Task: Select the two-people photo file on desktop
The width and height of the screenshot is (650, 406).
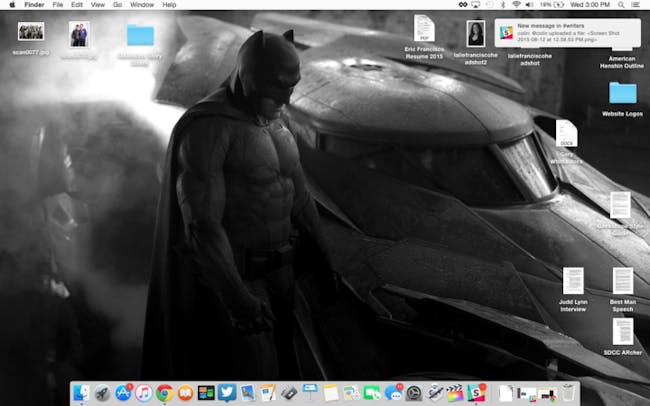Action: click(79, 35)
